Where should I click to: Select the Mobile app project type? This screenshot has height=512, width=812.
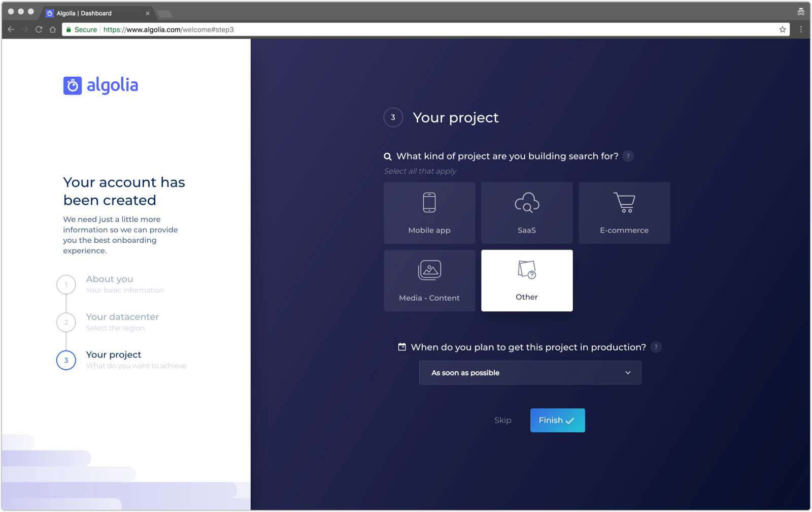pos(429,213)
